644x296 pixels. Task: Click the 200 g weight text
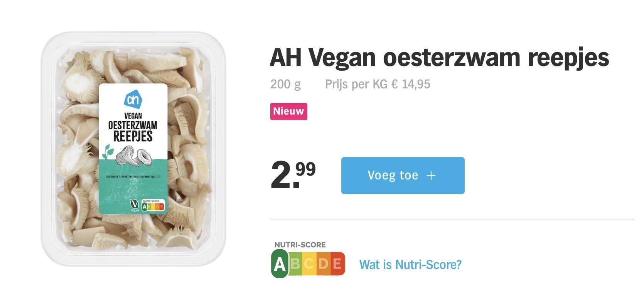pos(285,84)
